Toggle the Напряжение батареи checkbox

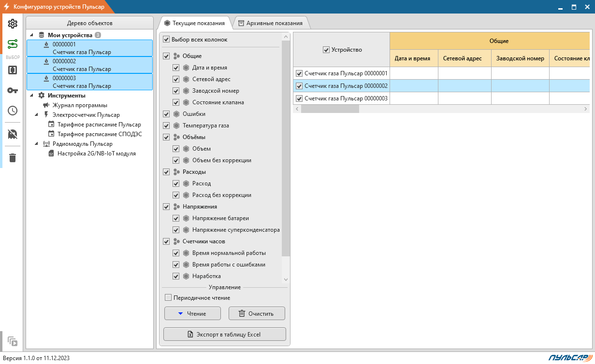176,218
